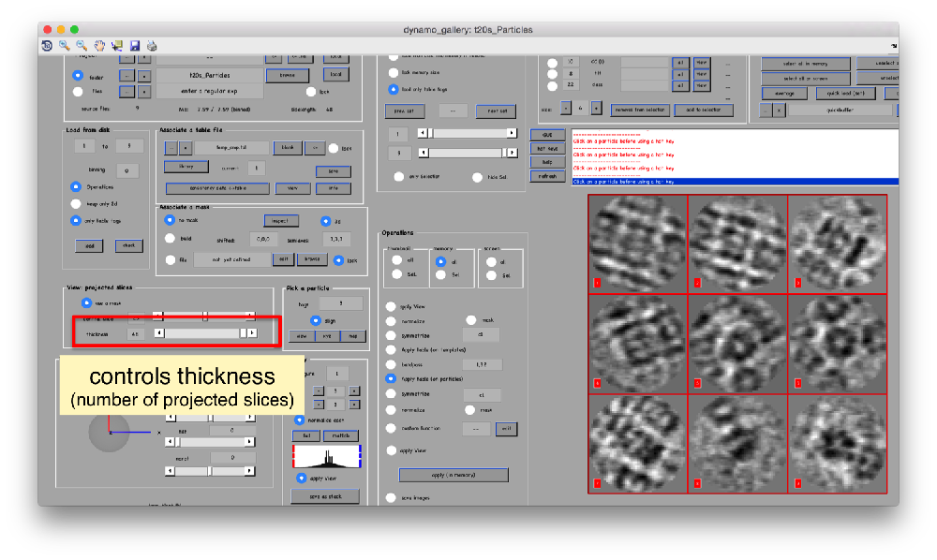Increase particle size with the plus stepper
This screenshot has width=937, height=560.
596,108
